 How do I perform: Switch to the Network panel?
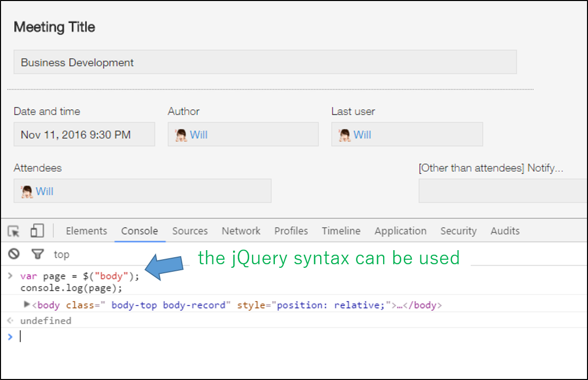(241, 231)
